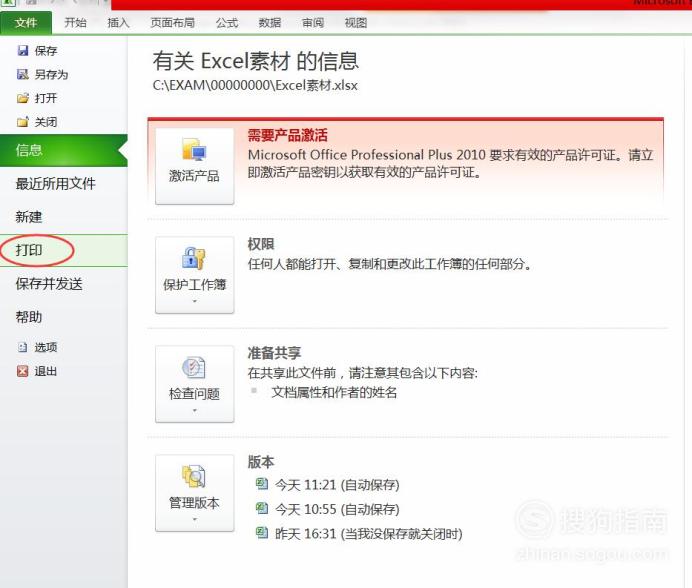
Task: Open the 今天 11:21 autosaved version
Action: tap(337, 485)
